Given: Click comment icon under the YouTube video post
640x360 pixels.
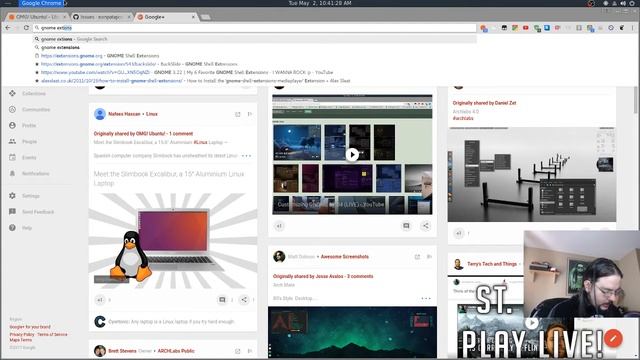Looking at the screenshot, I should (406, 226).
